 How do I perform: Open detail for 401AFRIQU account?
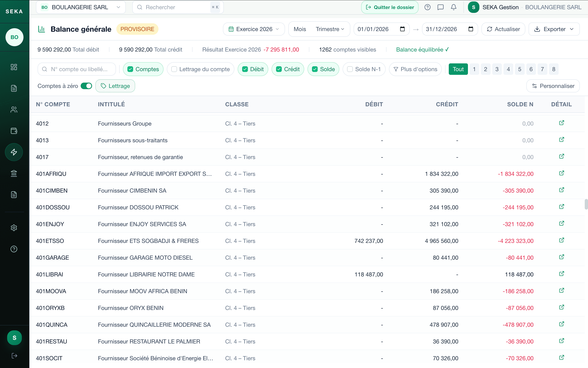tap(561, 173)
